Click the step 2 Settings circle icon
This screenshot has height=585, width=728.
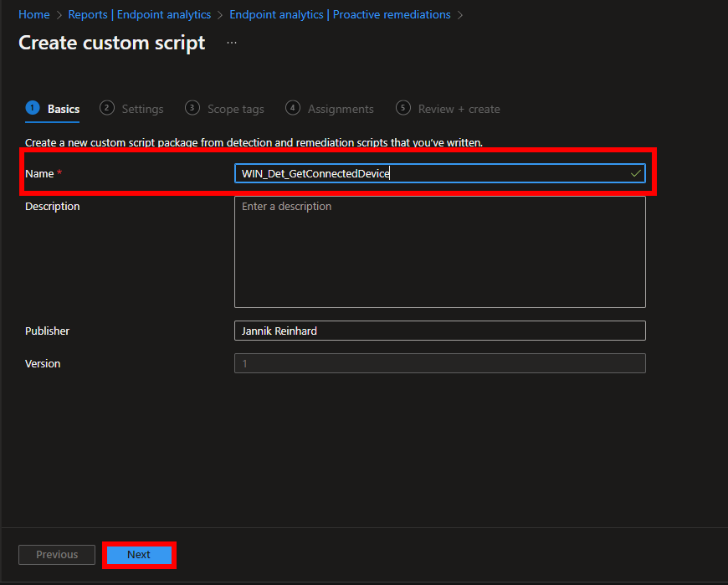pos(106,108)
